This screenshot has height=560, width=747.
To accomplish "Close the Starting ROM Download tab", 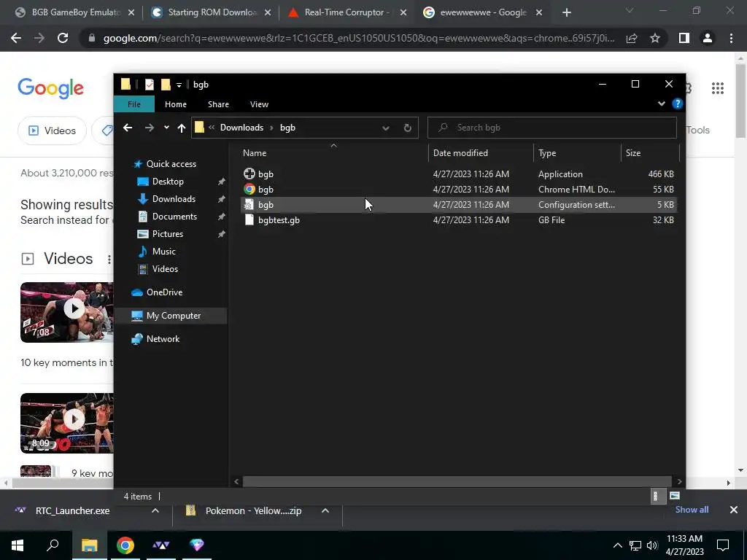I will [268, 13].
